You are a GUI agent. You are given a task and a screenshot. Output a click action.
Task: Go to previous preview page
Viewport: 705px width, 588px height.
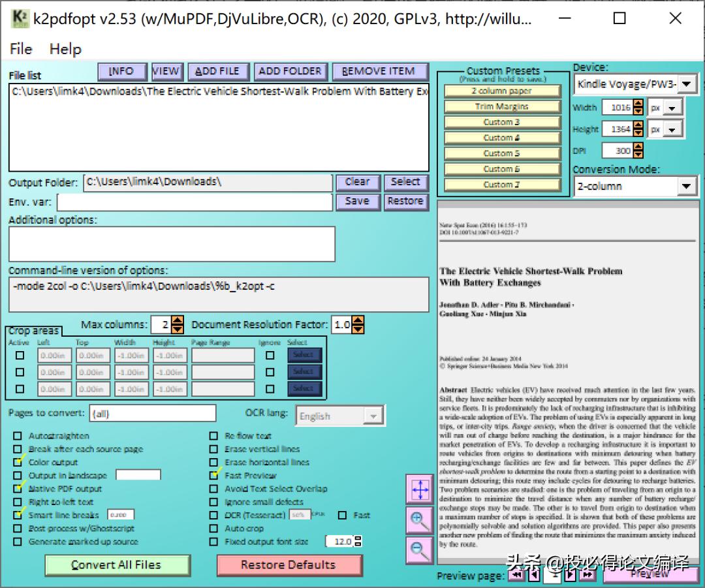click(x=534, y=575)
